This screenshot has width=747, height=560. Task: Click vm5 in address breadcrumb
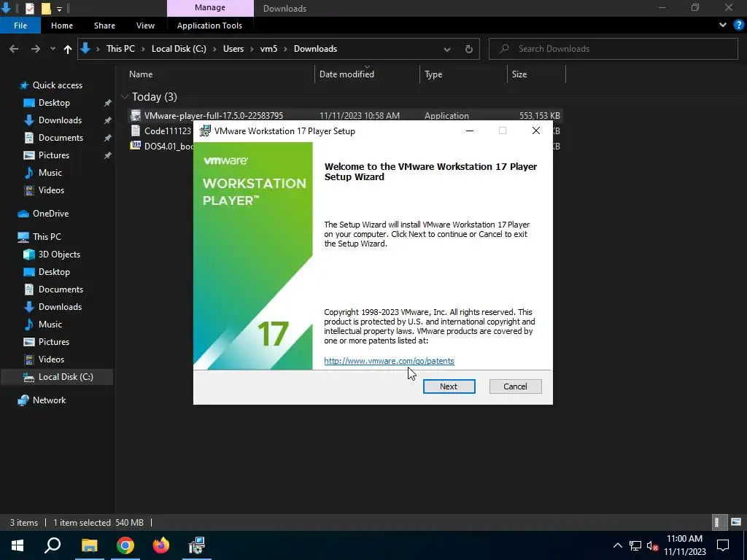pyautogui.click(x=268, y=49)
